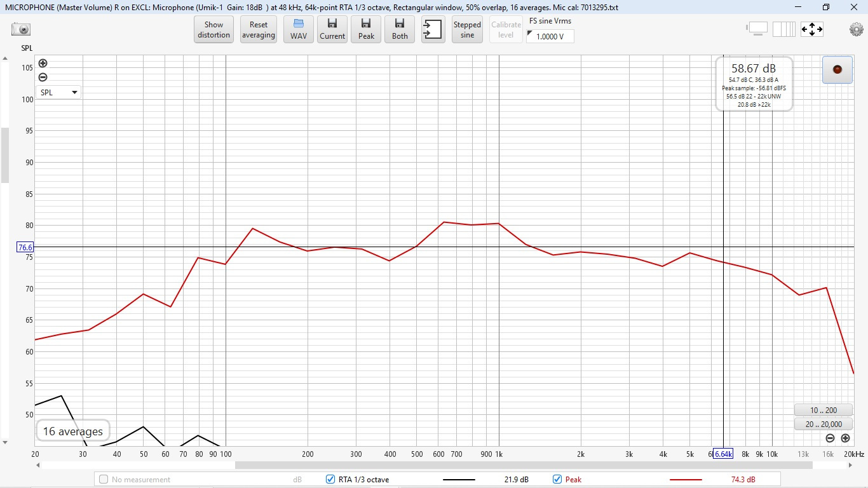This screenshot has height=488, width=868.
Task: Open RTA settings with the gear icon
Action: click(856, 29)
